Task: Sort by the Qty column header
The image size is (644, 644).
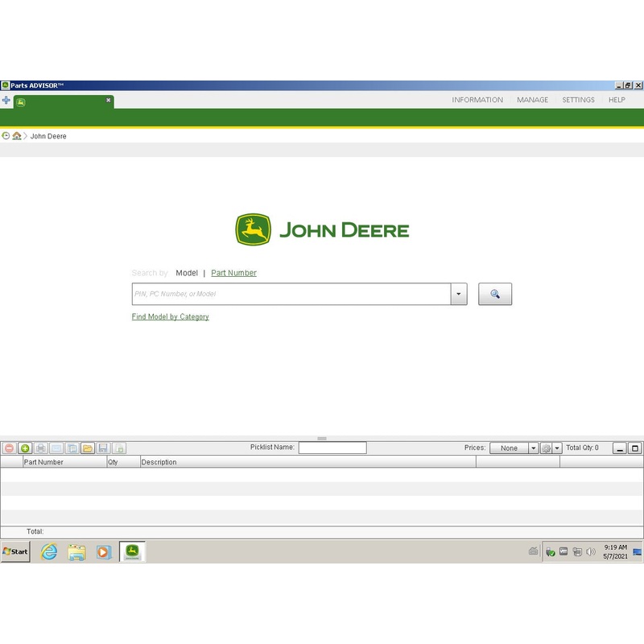Action: [123, 462]
